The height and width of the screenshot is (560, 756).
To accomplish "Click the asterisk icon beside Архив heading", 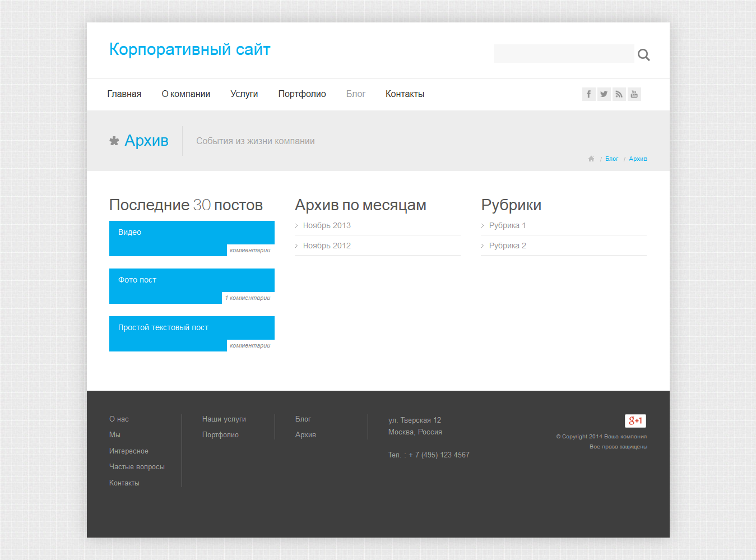I will tap(114, 140).
